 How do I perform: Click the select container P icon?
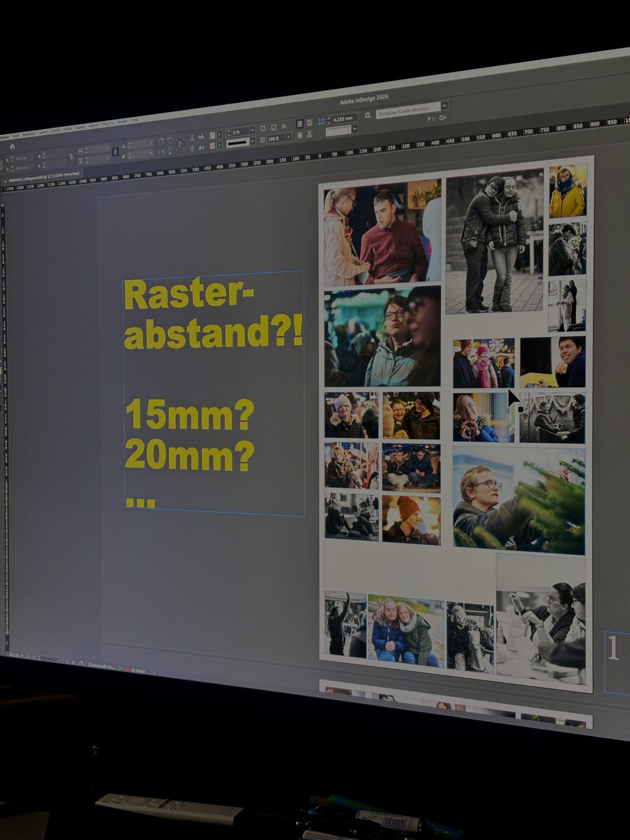click(180, 144)
